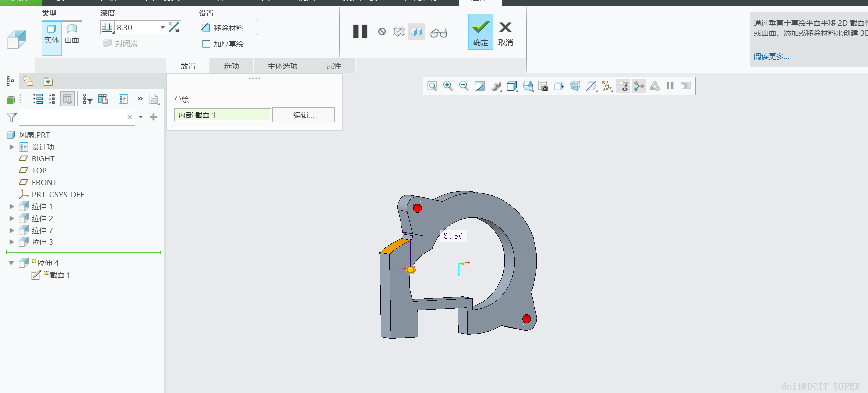
Task: Open the 主体选项 tab
Action: [282, 66]
